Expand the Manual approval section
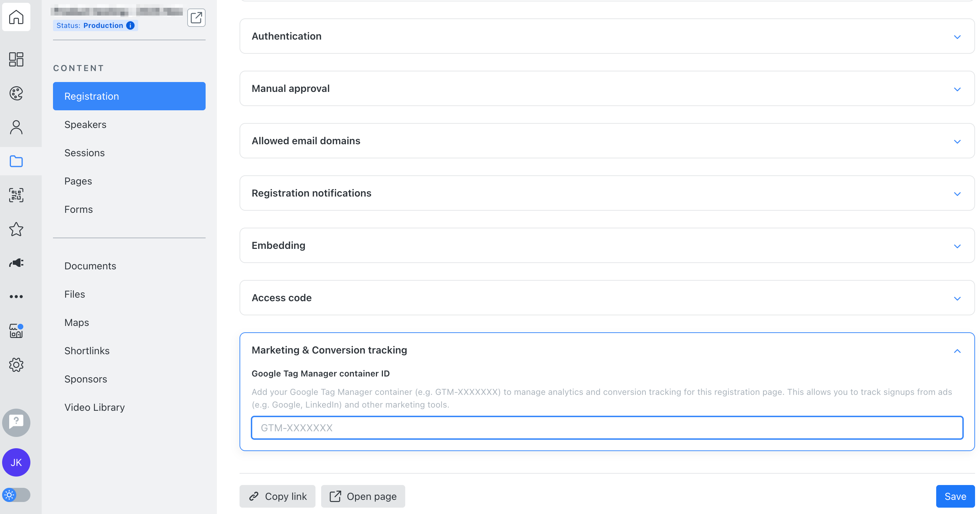 point(607,88)
